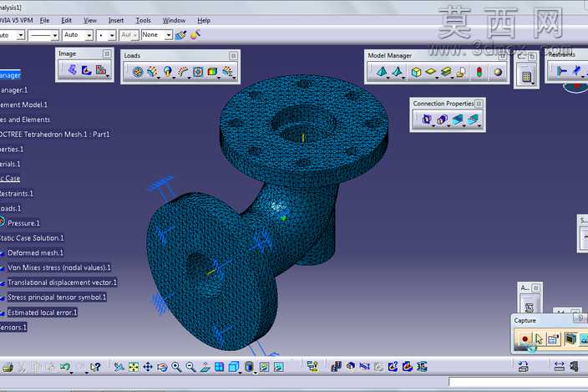Viewport: 588px width, 392px height.
Task: Open the Edit menu
Action: [66, 20]
